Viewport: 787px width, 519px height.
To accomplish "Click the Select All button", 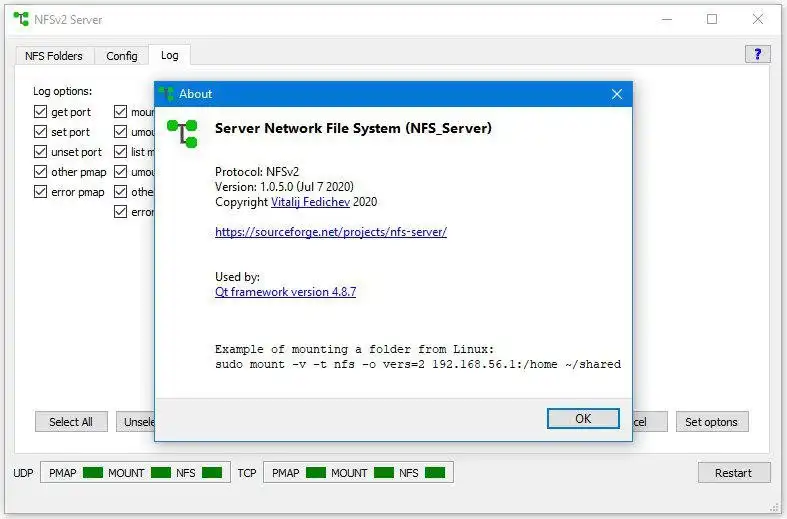I will tap(71, 422).
